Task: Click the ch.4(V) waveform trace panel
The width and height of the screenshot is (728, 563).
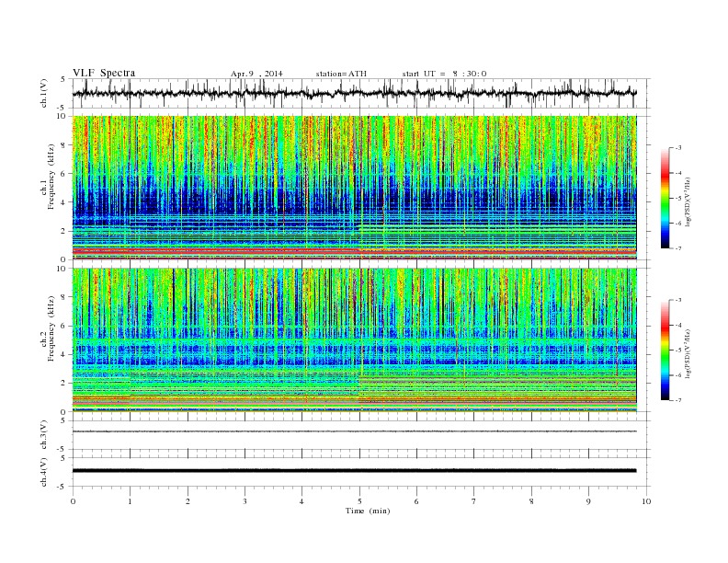Action: click(361, 472)
